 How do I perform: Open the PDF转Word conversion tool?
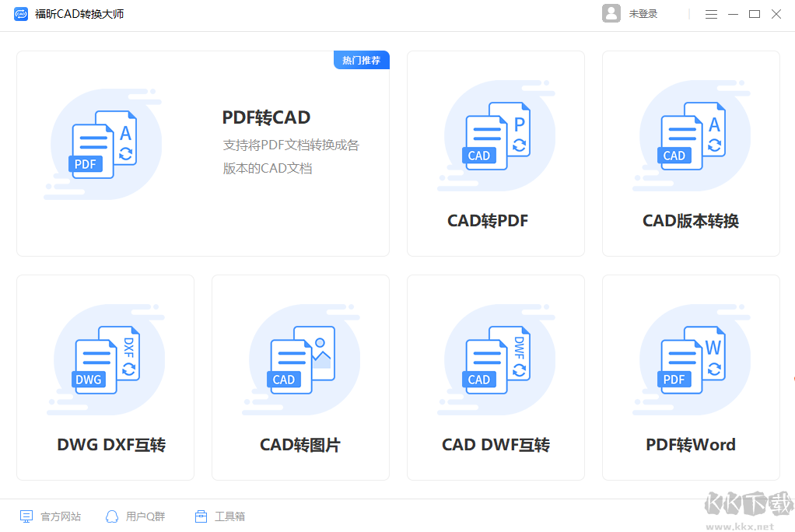click(690, 376)
